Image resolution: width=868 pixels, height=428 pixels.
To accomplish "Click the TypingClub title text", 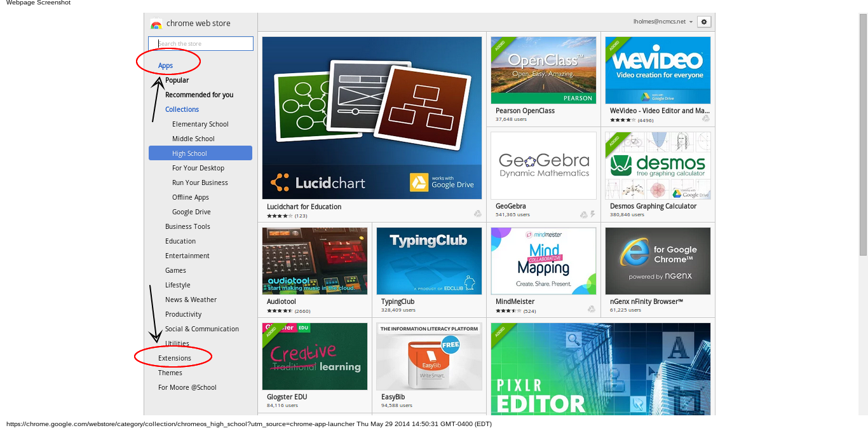I will [398, 301].
